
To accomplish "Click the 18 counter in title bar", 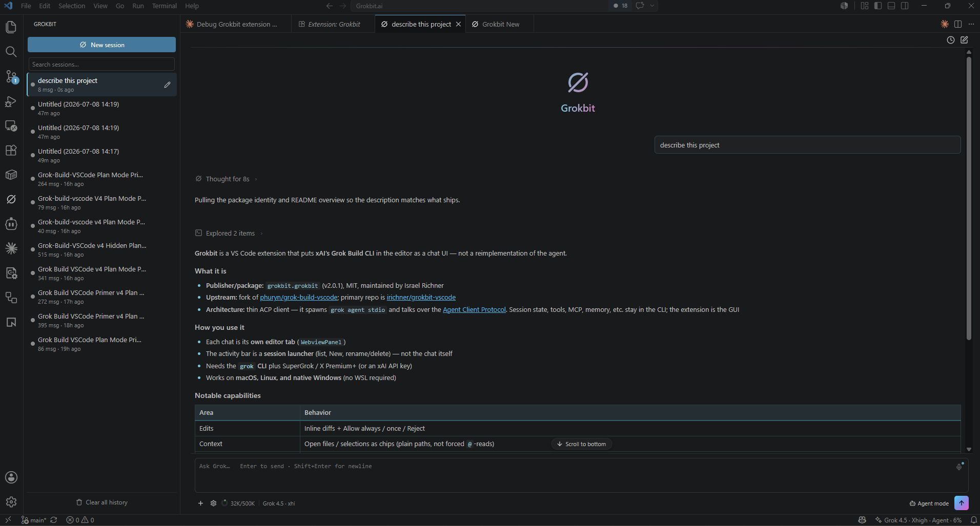I will pos(621,6).
